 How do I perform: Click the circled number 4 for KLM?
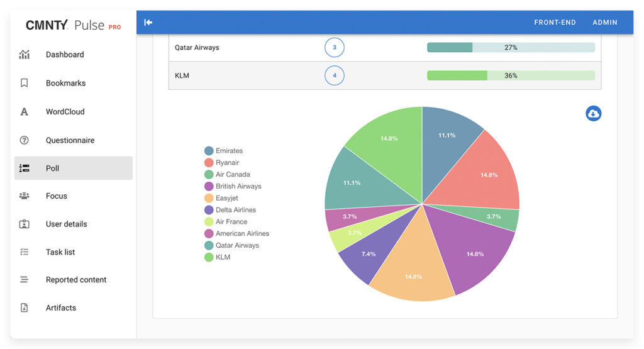click(x=335, y=75)
